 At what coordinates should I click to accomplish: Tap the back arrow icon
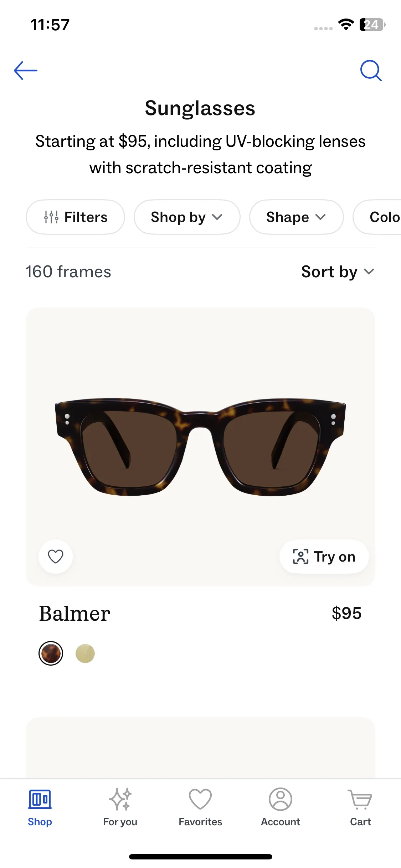click(26, 71)
